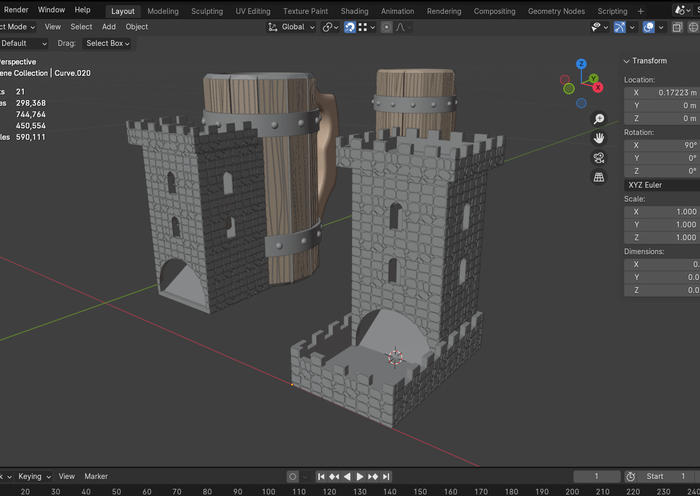The height and width of the screenshot is (496, 700).
Task: Toggle proportional editing in the header
Action: [x=387, y=27]
